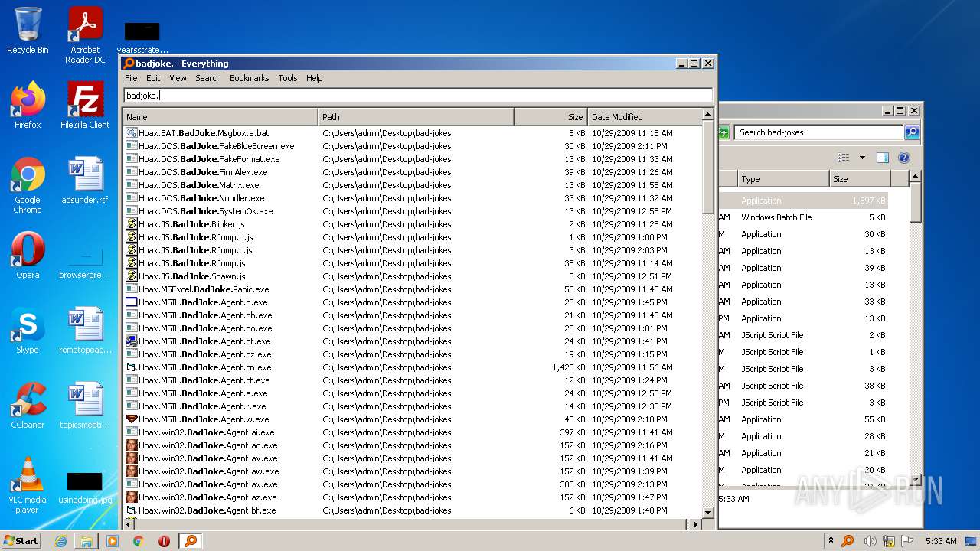Open Explorer help question mark icon

[x=903, y=158]
